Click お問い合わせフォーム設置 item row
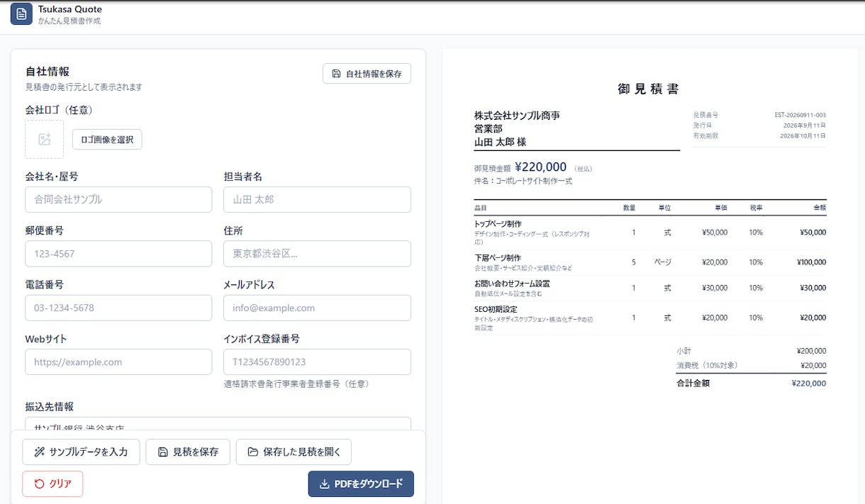The image size is (865, 504). (x=650, y=288)
